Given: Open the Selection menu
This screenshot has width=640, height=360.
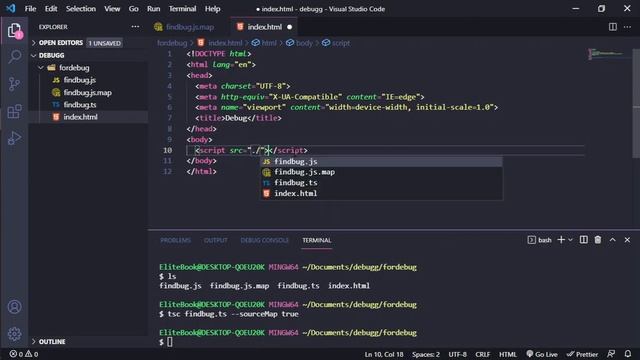Looking at the screenshot, I should [81, 9].
